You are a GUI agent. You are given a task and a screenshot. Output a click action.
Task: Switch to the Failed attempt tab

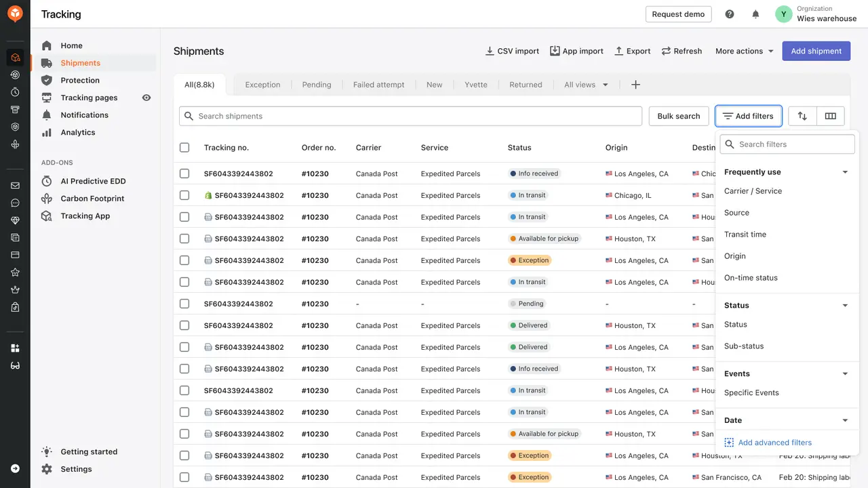(x=378, y=85)
